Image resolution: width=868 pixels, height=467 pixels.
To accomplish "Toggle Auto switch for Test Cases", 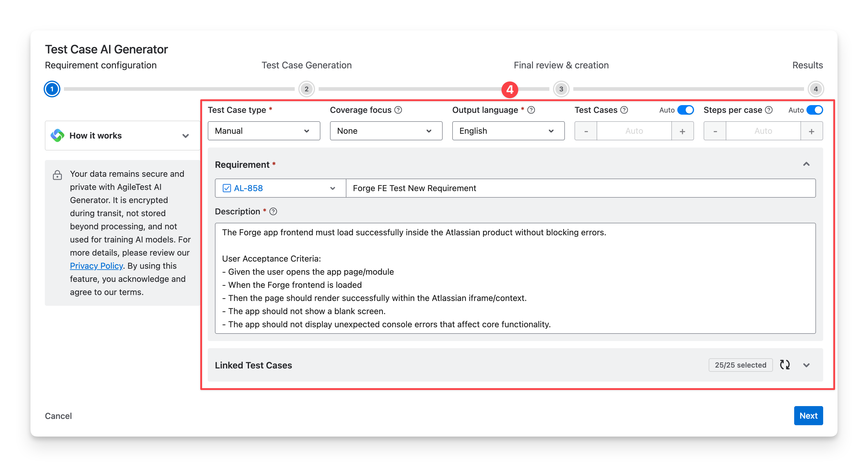I will (685, 110).
